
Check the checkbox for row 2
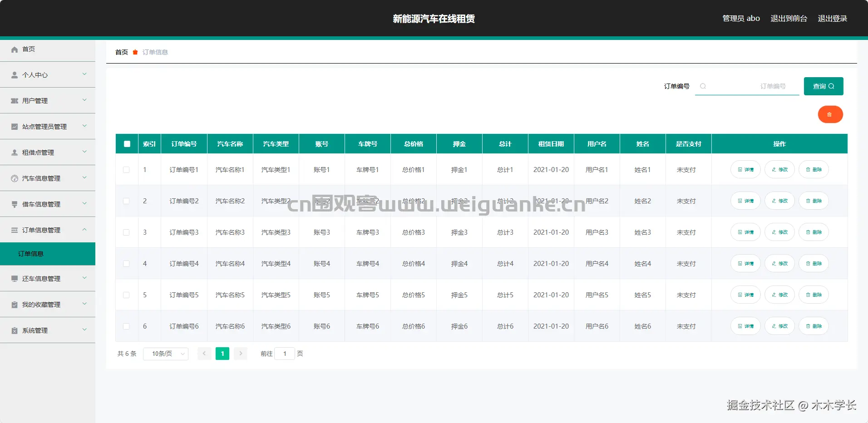(x=126, y=201)
